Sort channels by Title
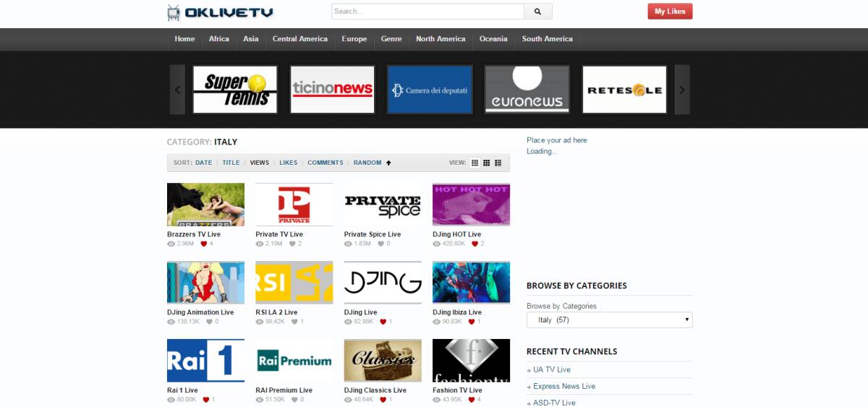 coord(231,163)
